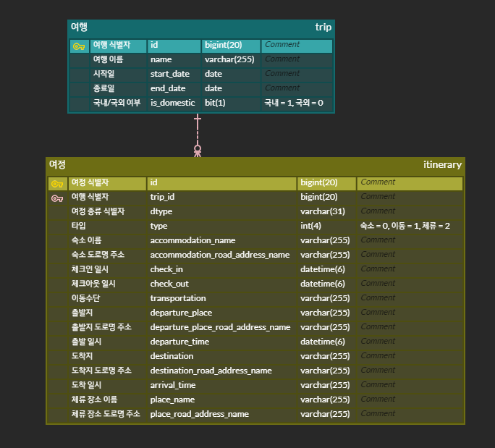The height and width of the screenshot is (448, 495).
Task: Click the '이동수단' logical name cell
Action: tap(107, 299)
